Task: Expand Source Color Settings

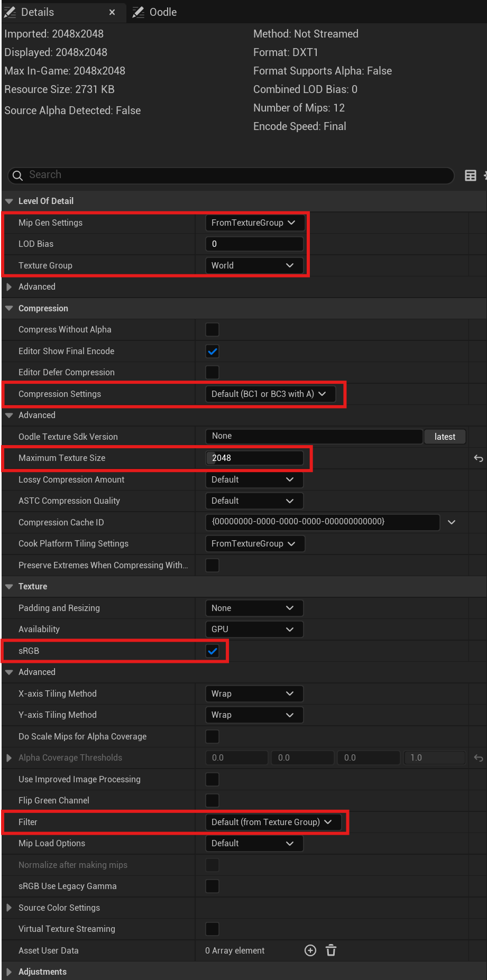Action: click(9, 908)
